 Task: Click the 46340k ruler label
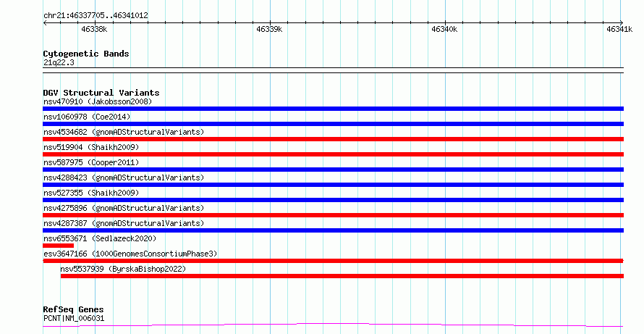444,29
